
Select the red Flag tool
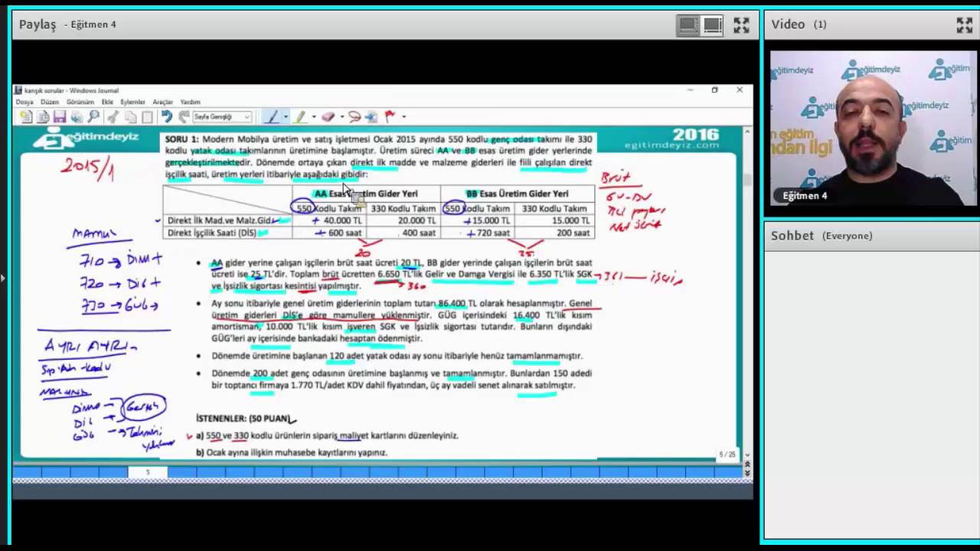coord(390,117)
